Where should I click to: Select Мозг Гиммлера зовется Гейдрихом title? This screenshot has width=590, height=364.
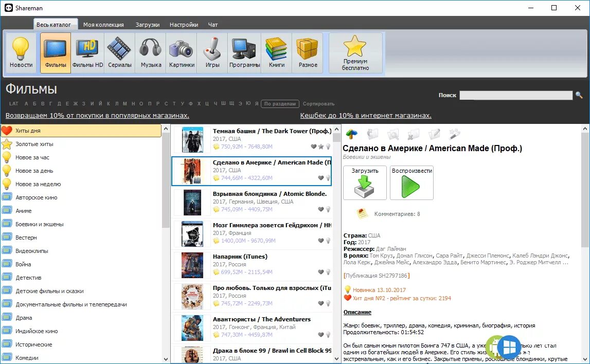(x=272, y=225)
